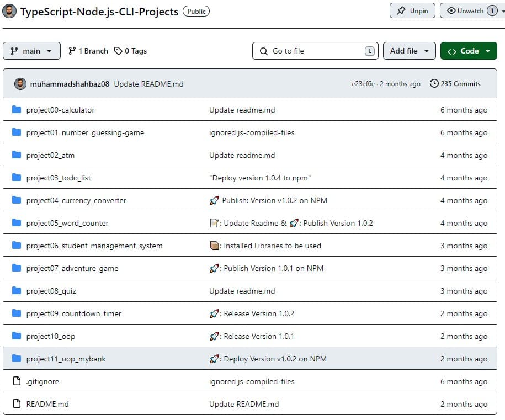
Task: Open the green Code dropdown
Action: click(469, 51)
